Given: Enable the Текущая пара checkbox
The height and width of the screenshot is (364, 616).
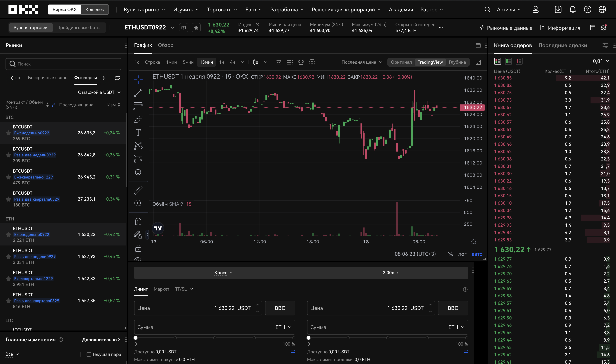Looking at the screenshot, I should click(89, 354).
